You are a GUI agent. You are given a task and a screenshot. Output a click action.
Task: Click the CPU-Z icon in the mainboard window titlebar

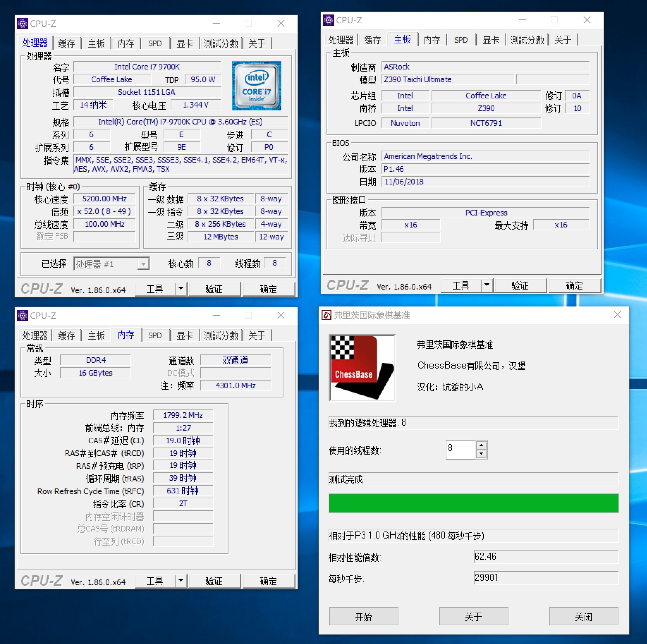329,20
